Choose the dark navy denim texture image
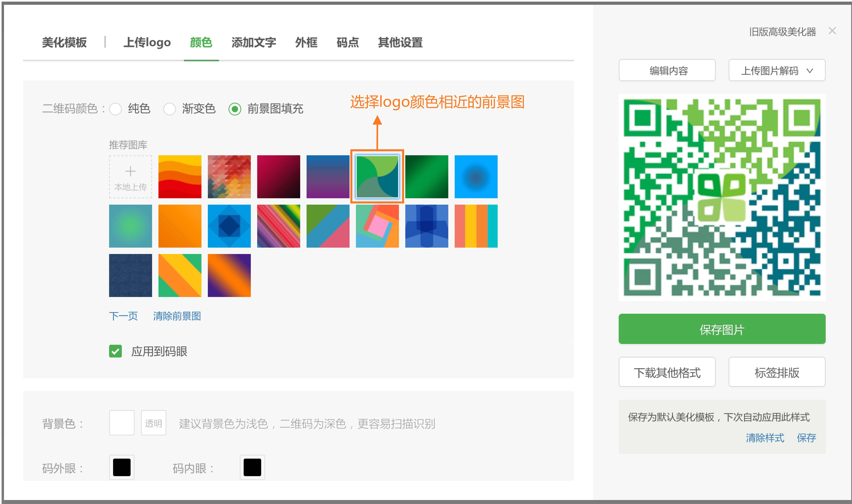Viewport: 852px width, 504px height. [130, 275]
